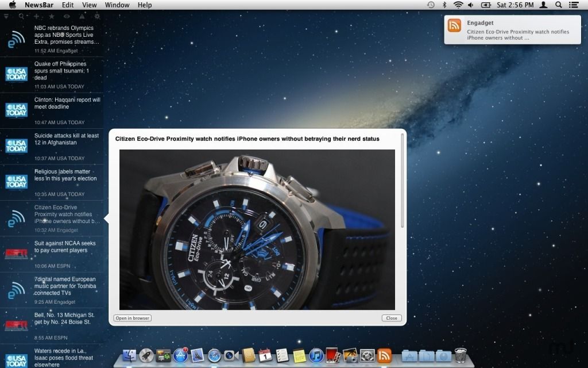Open the View menu
Image resolution: width=588 pixels, height=368 pixels.
point(89,5)
